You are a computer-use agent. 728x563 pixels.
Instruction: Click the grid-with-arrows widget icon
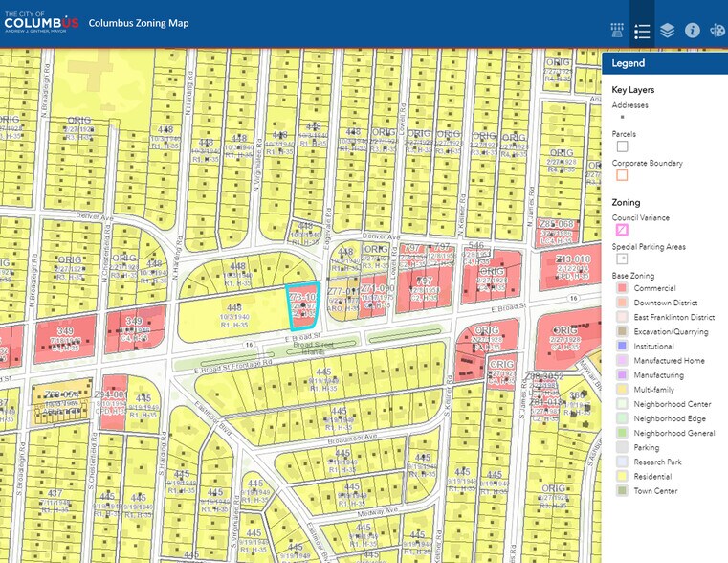point(617,31)
